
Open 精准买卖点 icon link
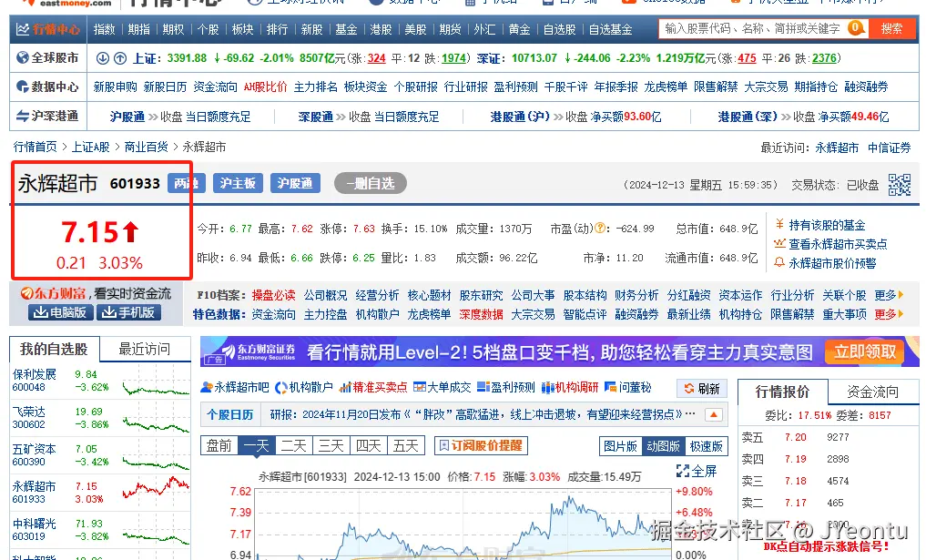click(373, 388)
